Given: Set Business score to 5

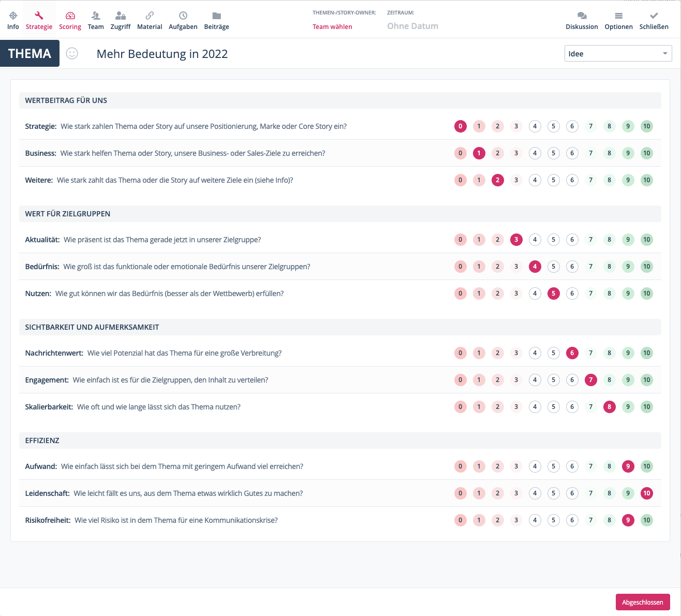Looking at the screenshot, I should tap(553, 153).
